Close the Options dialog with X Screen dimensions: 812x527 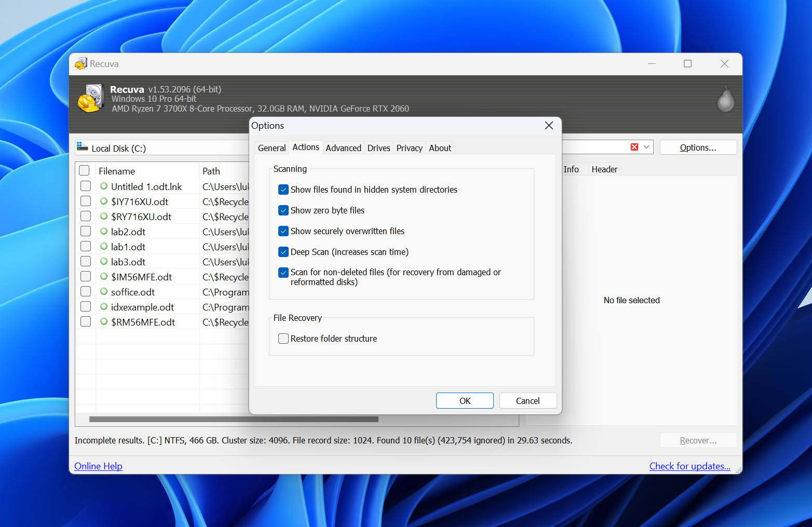click(549, 126)
